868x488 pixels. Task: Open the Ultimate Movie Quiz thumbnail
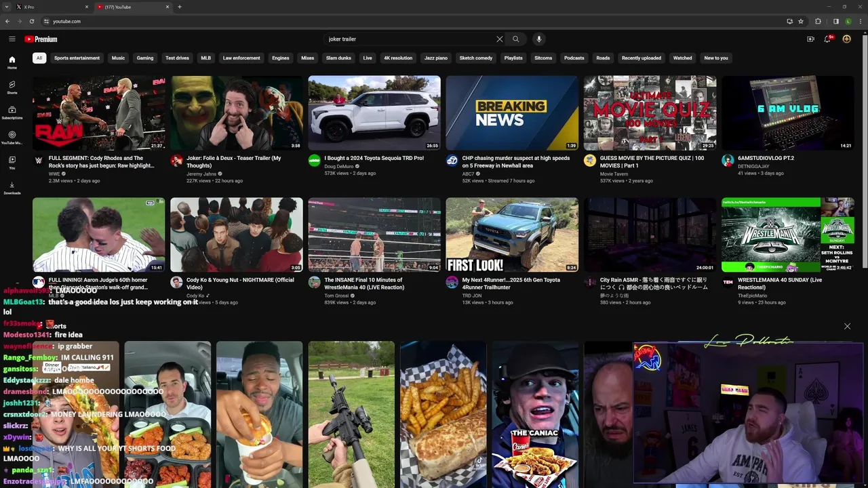[x=650, y=113]
